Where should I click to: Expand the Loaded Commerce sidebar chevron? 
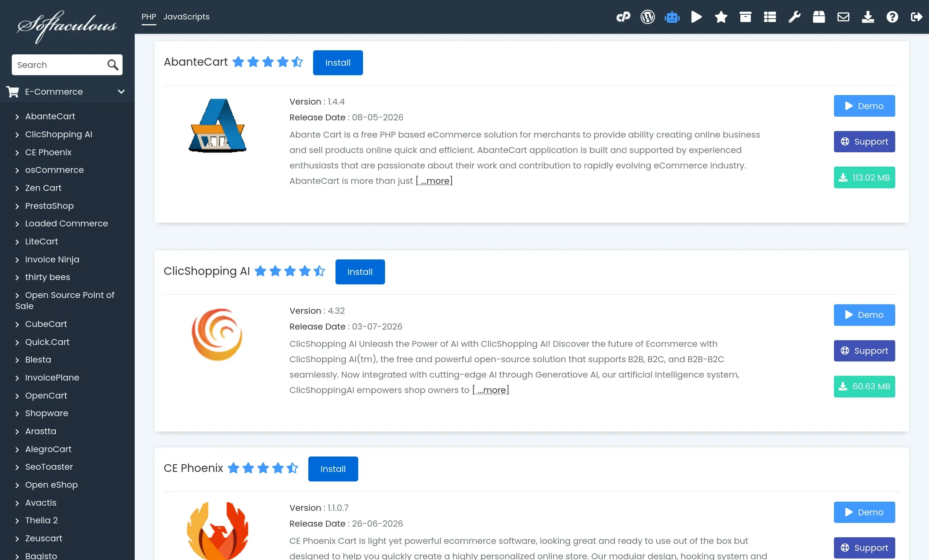pos(17,224)
